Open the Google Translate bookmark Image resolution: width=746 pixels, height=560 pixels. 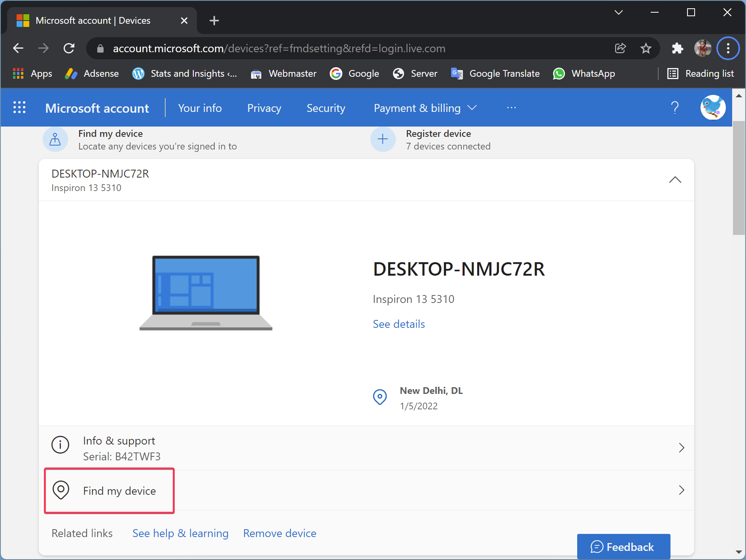tap(495, 74)
